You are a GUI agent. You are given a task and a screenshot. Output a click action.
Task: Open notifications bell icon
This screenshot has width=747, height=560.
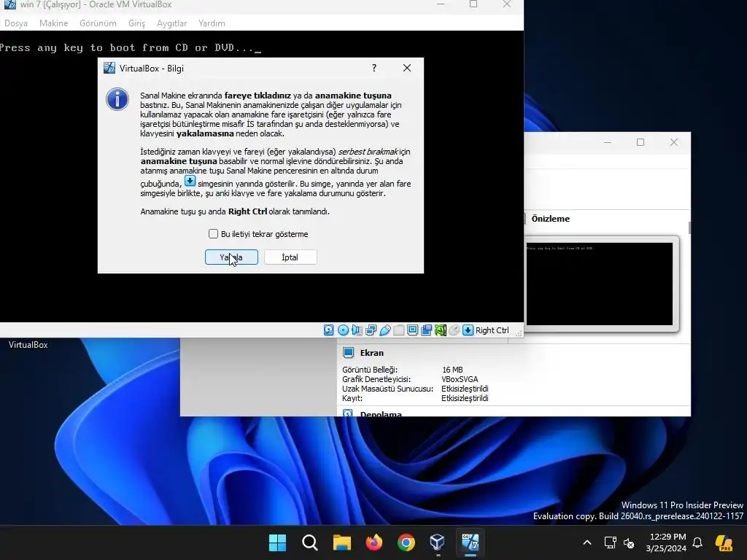pos(697,542)
